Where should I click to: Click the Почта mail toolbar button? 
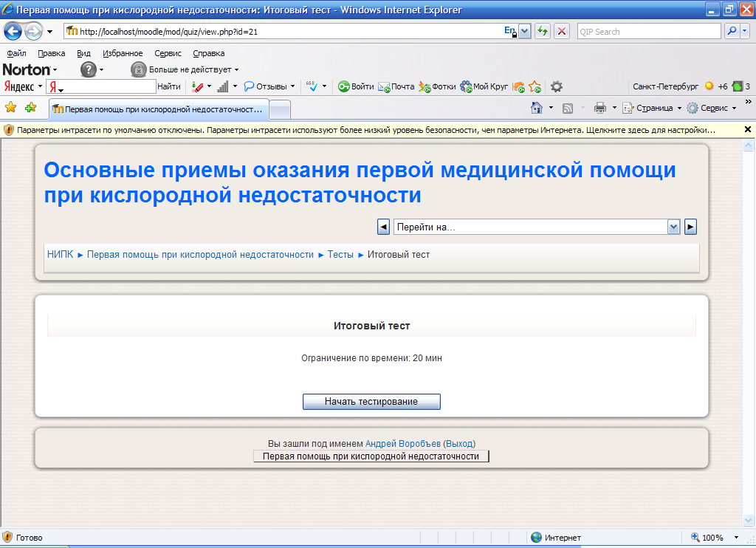click(x=396, y=86)
